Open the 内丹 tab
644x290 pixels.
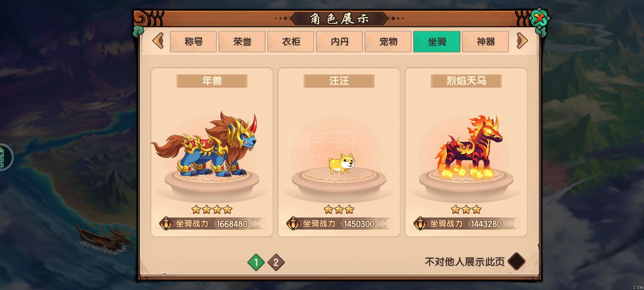coord(339,42)
